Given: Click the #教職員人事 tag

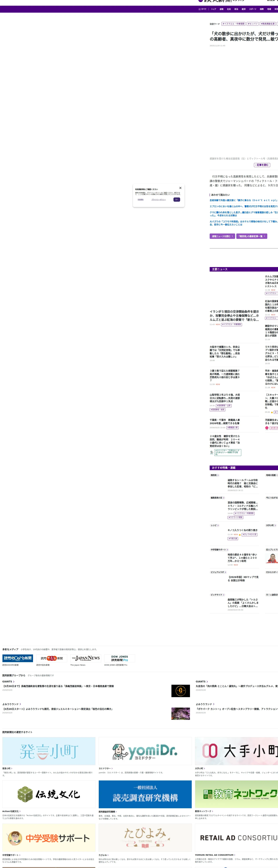Looking at the screenshot, I should coord(232,428).
